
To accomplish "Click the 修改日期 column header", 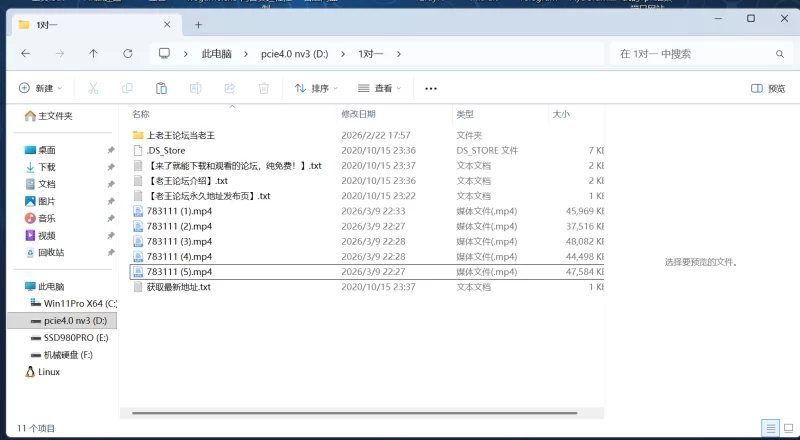I will [x=359, y=114].
